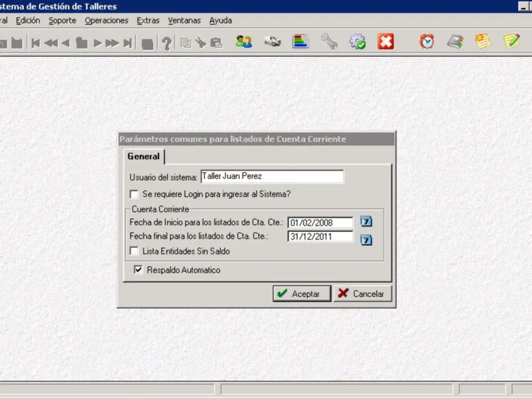This screenshot has height=399, width=532.
Task: Open the Soporte menu
Action: click(x=63, y=21)
